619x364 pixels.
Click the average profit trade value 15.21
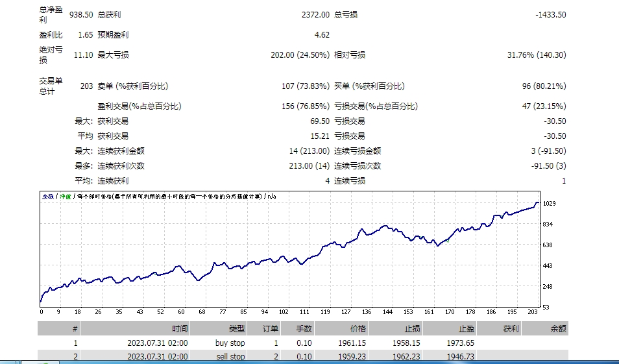[320, 136]
